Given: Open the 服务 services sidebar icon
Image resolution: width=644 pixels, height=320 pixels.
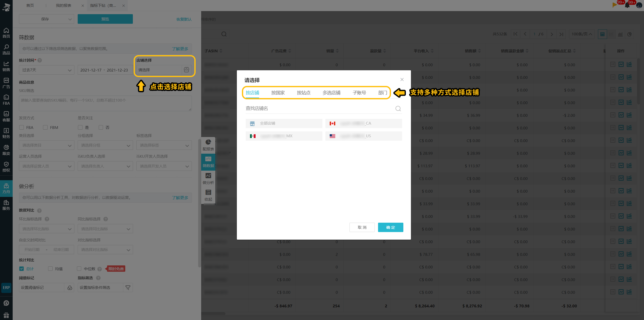Looking at the screenshot, I should click(x=6, y=205).
